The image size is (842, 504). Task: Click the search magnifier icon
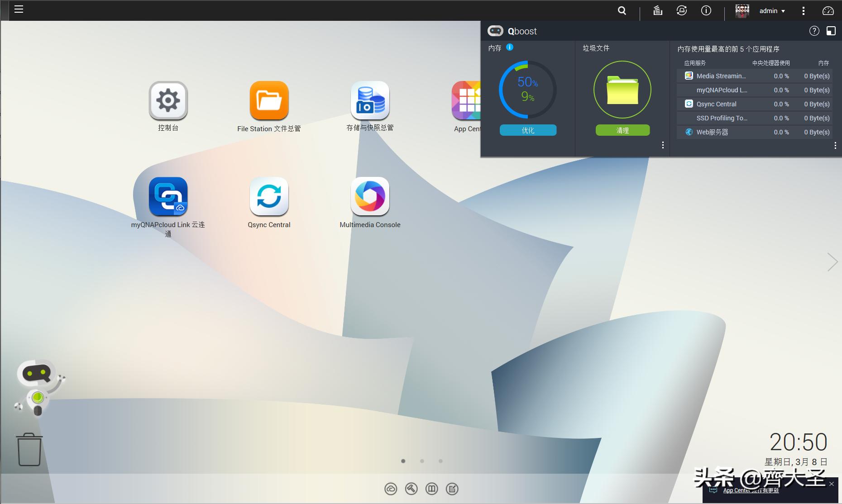622,11
